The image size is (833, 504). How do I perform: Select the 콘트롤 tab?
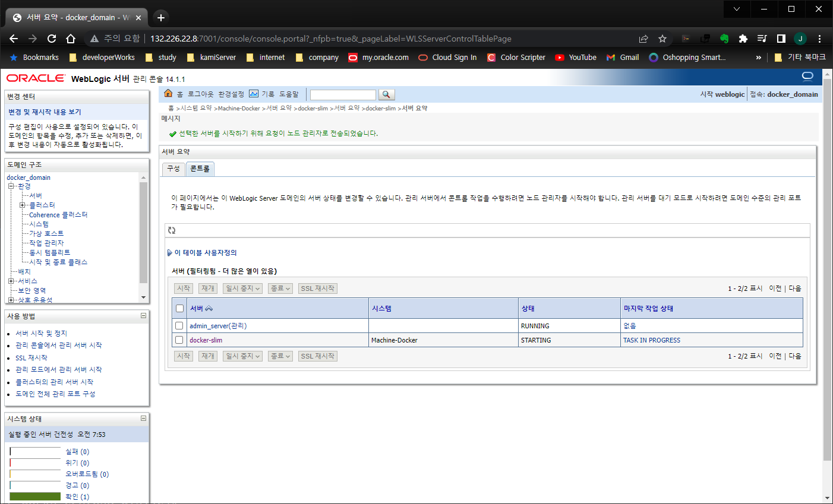click(x=200, y=169)
